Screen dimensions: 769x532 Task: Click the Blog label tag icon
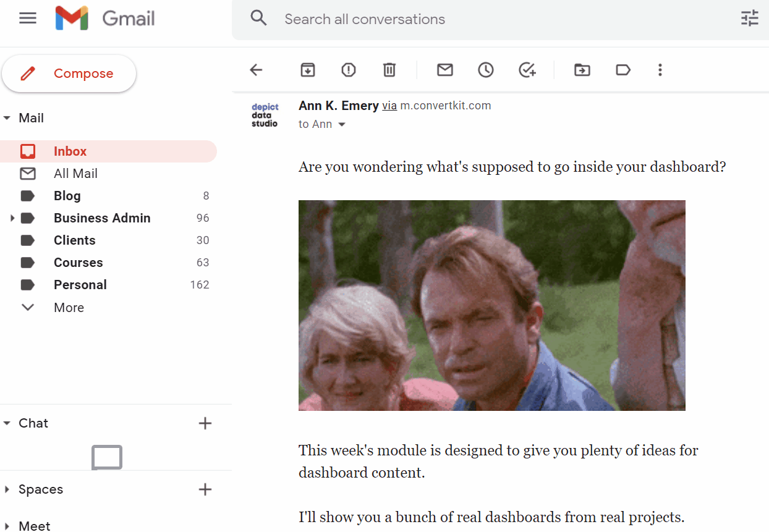[x=28, y=196]
